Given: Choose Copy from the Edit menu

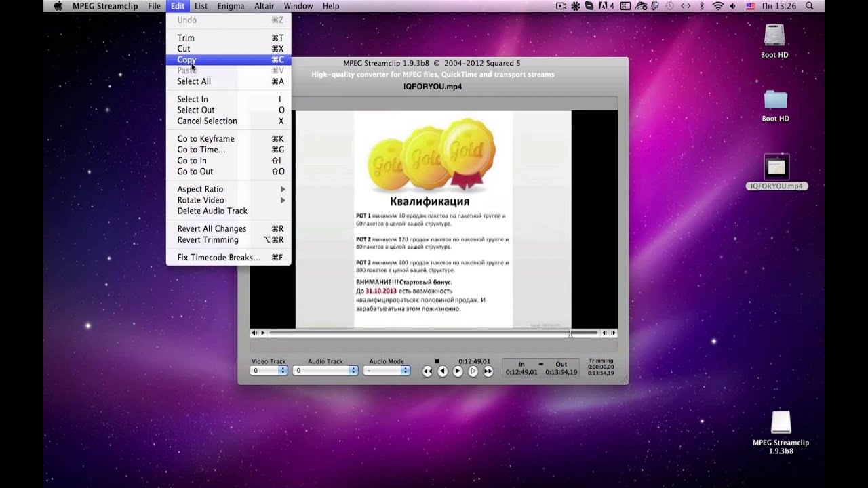Looking at the screenshot, I should click(x=229, y=60).
